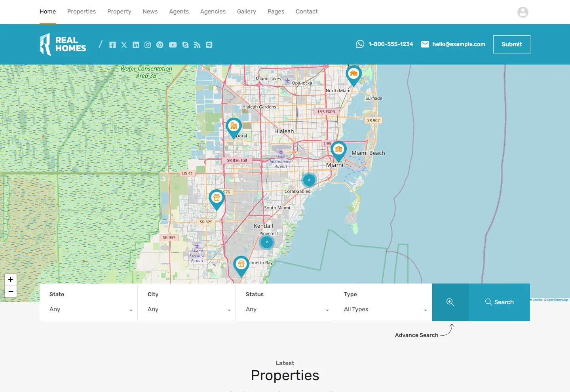Go to the Properties menu item
This screenshot has width=570, height=392.
[82, 11]
